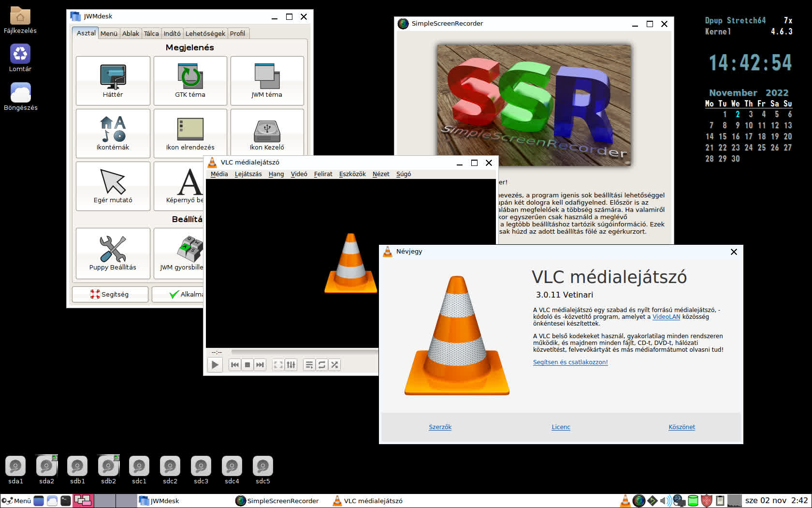The height and width of the screenshot is (508, 812).
Task: Open Felirat menu in VLC
Action: click(x=323, y=174)
